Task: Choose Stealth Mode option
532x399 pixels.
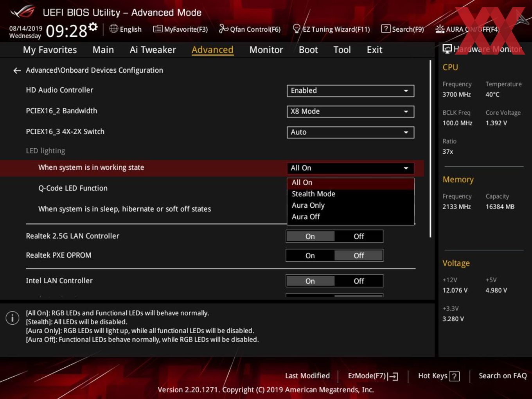Action: (x=350, y=194)
